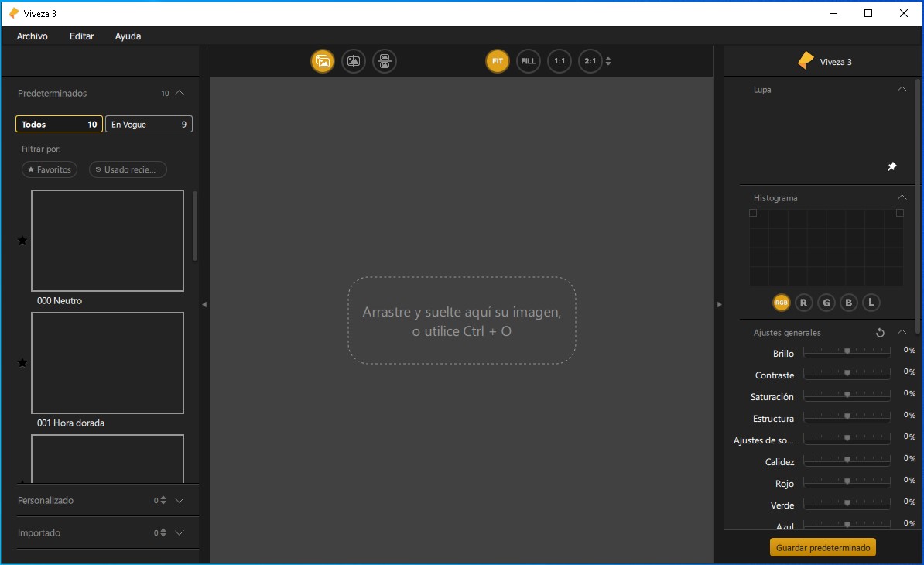Click Guardar predeterminado button
The height and width of the screenshot is (565, 924).
point(823,547)
